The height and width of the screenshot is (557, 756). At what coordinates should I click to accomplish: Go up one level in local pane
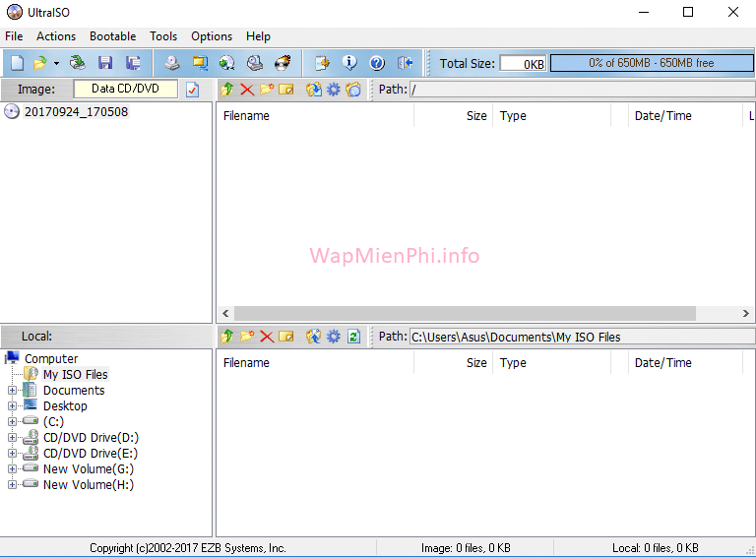[227, 337]
